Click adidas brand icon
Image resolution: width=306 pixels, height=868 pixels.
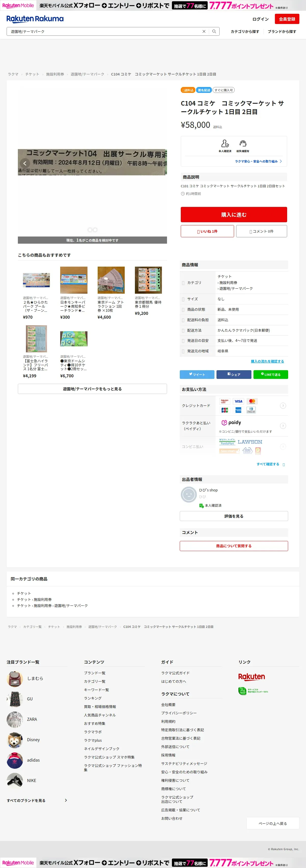click(x=15, y=760)
